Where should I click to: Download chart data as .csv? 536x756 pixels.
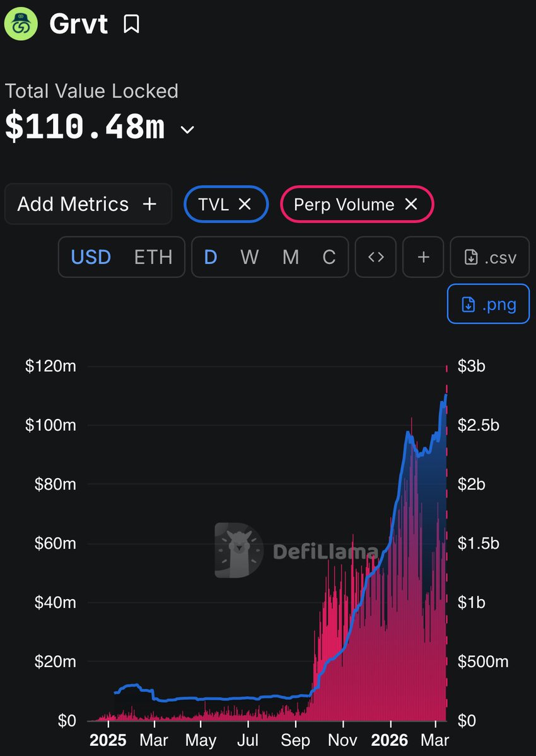pos(490,257)
